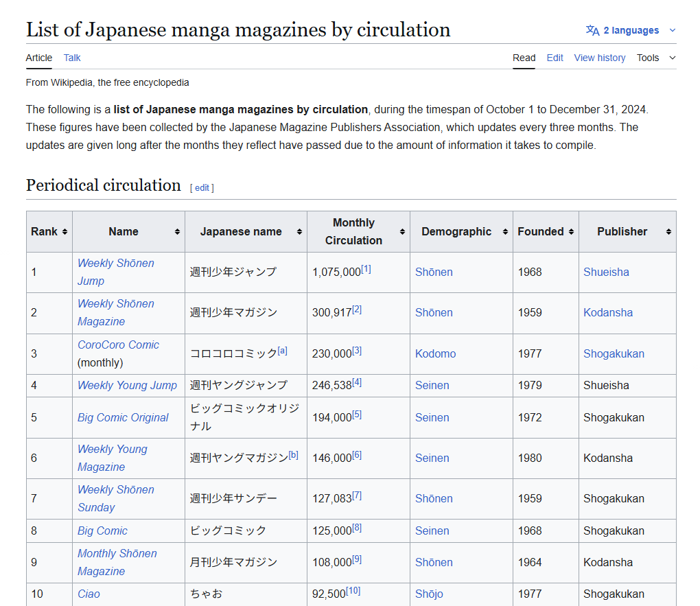Image resolution: width=700 pixels, height=606 pixels.
Task: Sort table by Rank column arrows
Action: 65,232
